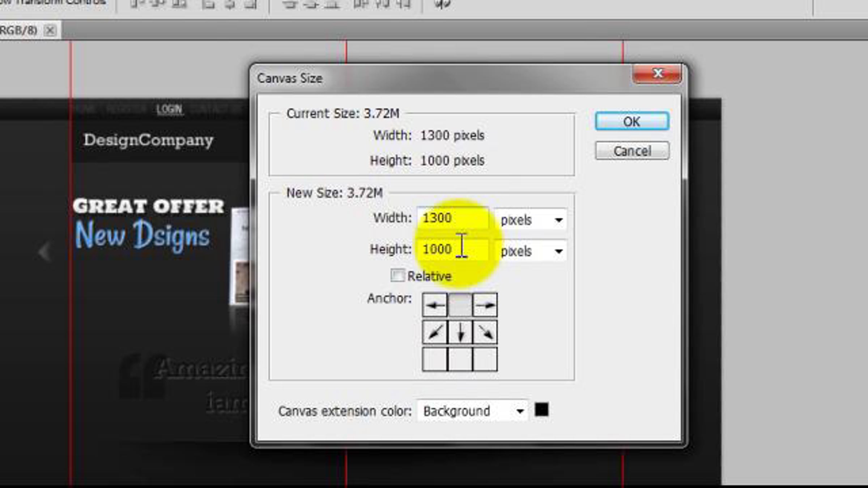Screen dimensions: 868x488
Task: Click the right anchor arrow
Action: tap(485, 305)
